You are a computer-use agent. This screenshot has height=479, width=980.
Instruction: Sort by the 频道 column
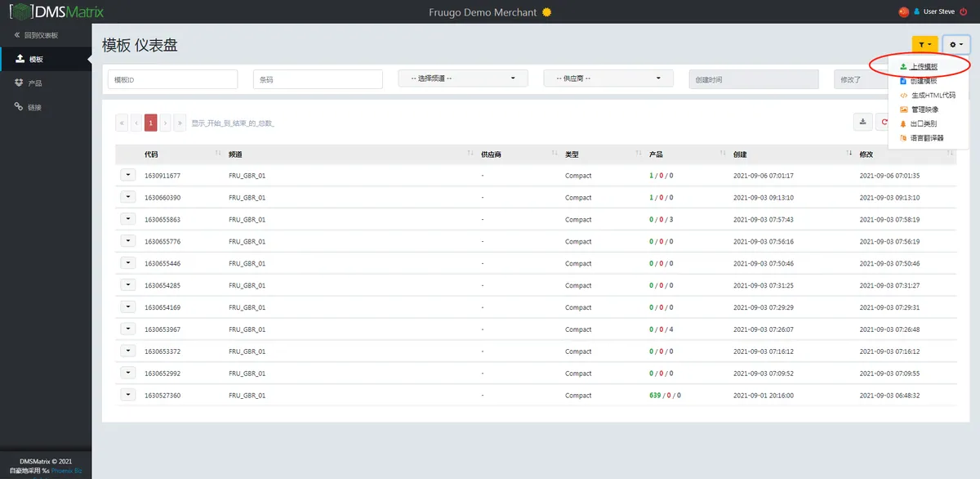350,154
